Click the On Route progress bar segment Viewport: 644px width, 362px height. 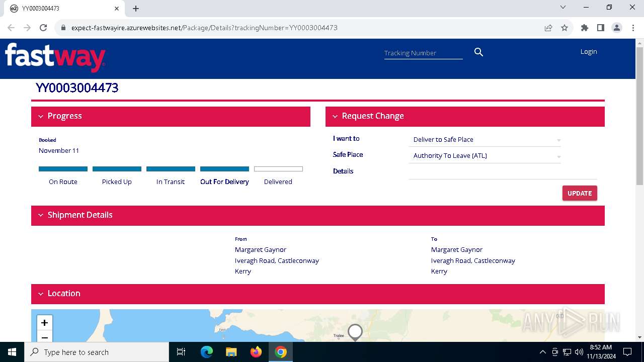pyautogui.click(x=63, y=169)
